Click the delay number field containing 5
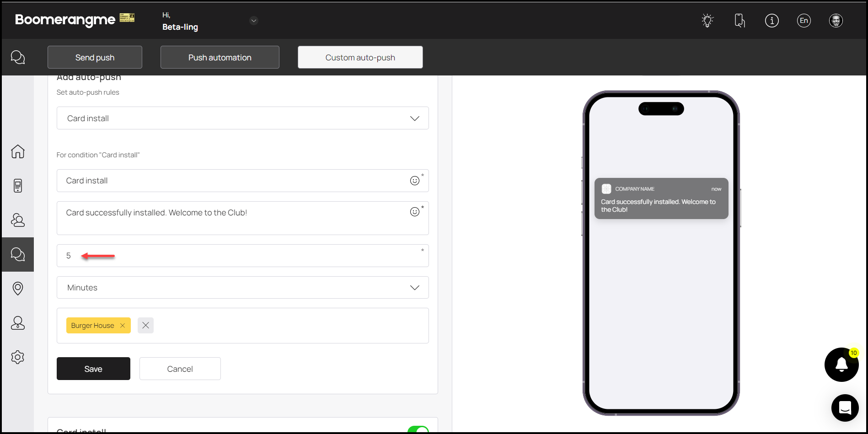 click(242, 256)
